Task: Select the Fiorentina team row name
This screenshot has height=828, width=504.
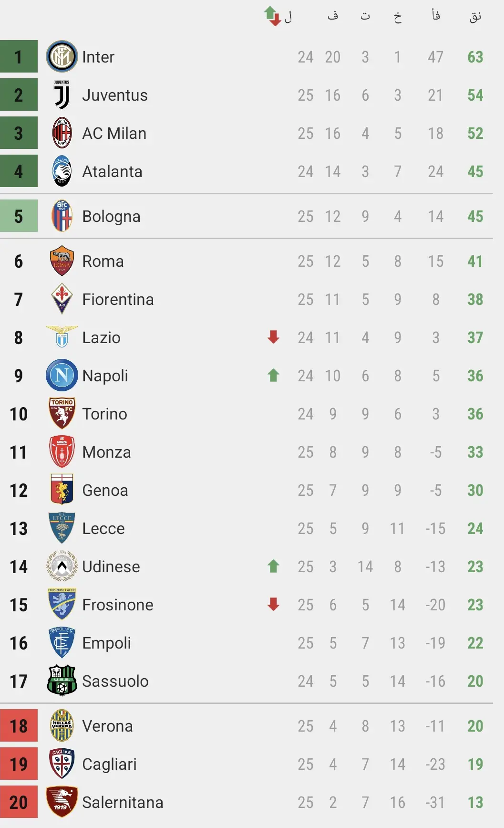Action: tap(118, 299)
